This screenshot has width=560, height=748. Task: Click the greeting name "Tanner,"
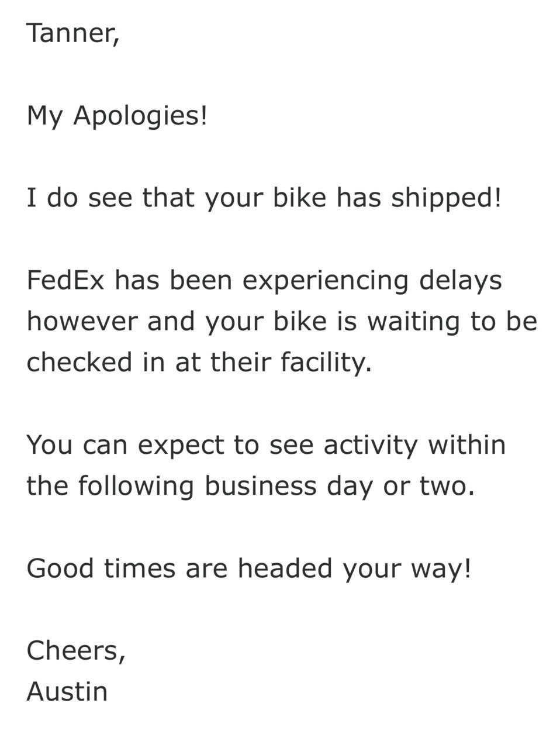pyautogui.click(x=73, y=33)
